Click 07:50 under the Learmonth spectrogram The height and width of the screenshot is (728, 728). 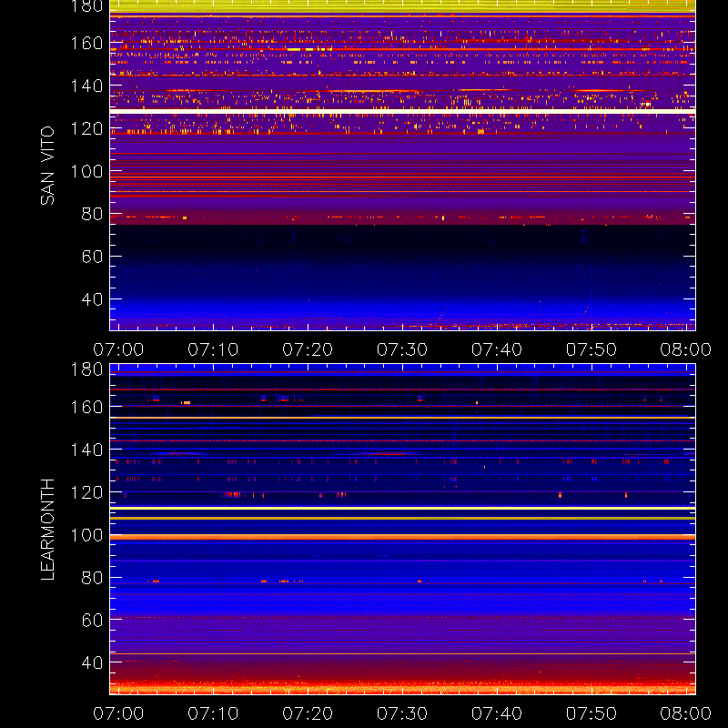(591, 713)
